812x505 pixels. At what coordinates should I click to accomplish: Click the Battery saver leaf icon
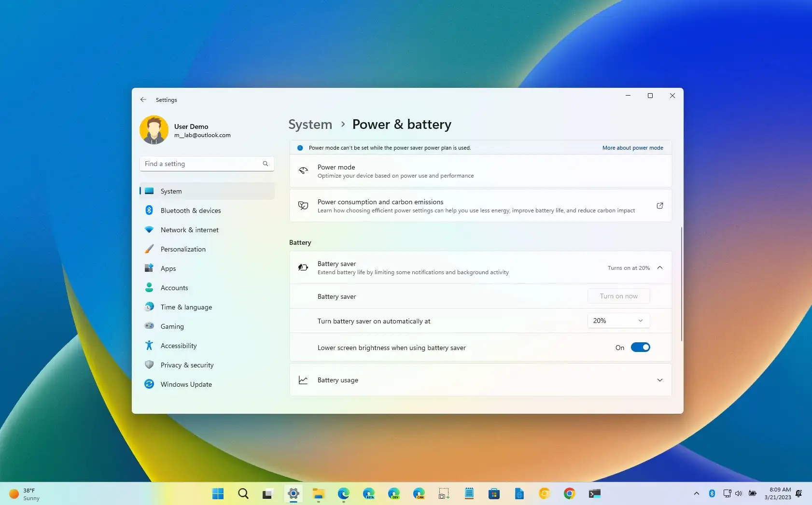pos(303,267)
